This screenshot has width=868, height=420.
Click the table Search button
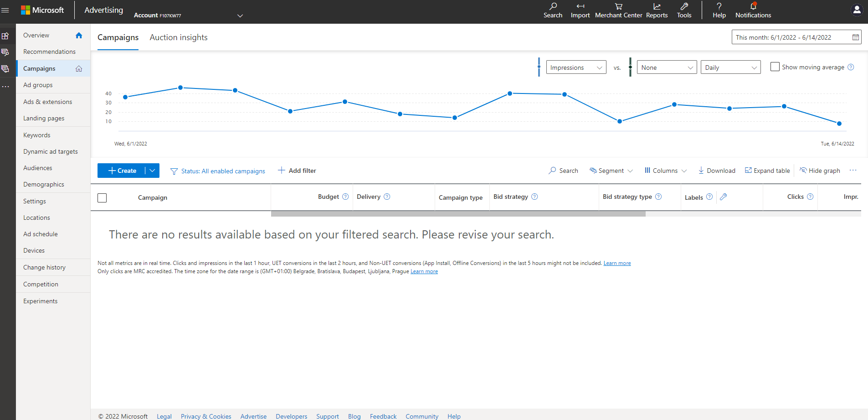(563, 171)
